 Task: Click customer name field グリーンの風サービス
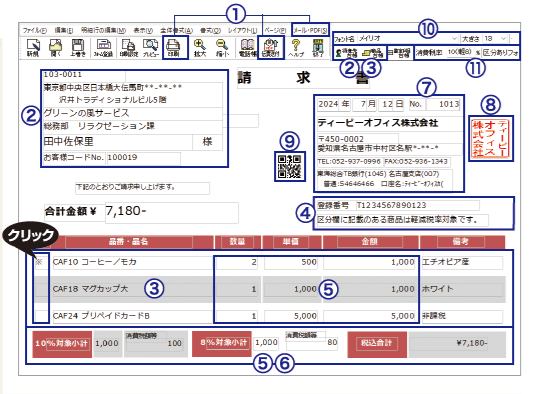[x=133, y=113]
